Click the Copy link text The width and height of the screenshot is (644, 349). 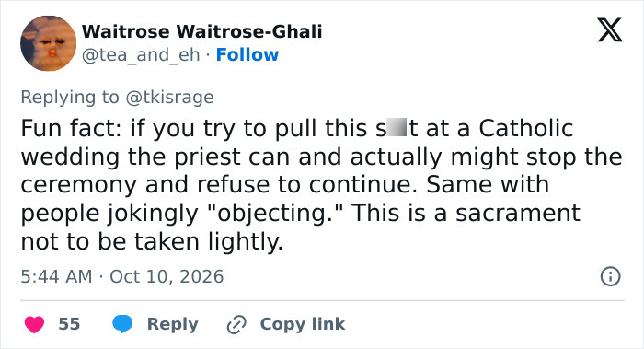tap(303, 324)
